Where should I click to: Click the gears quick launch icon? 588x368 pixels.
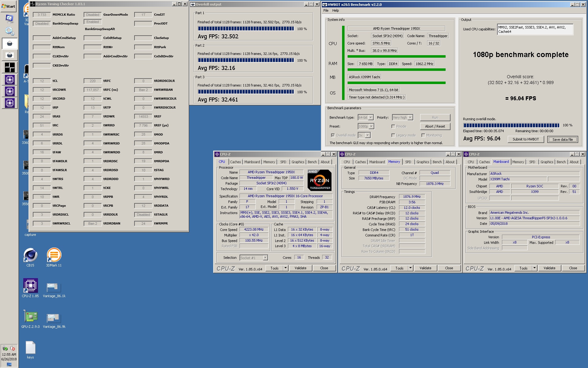click(x=9, y=31)
